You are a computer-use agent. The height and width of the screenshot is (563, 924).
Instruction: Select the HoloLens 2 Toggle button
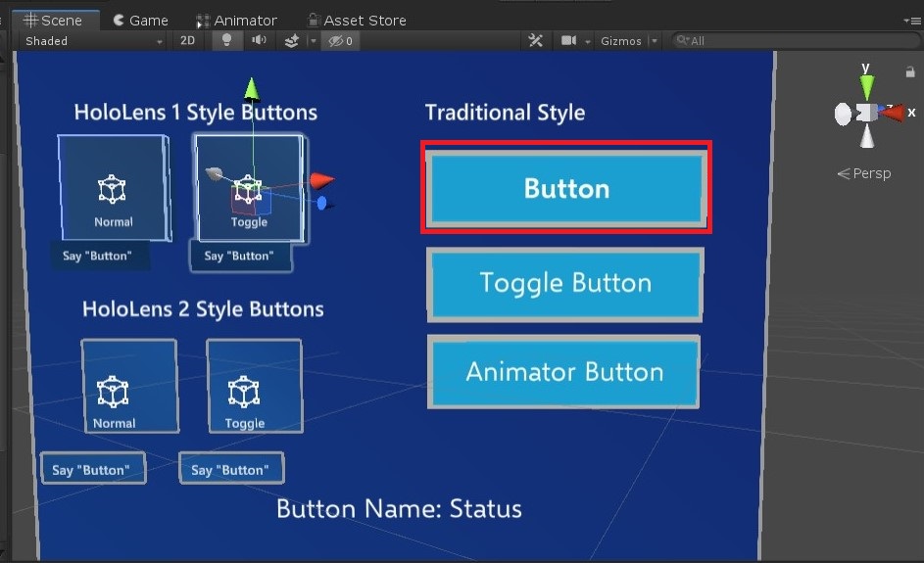coord(255,387)
